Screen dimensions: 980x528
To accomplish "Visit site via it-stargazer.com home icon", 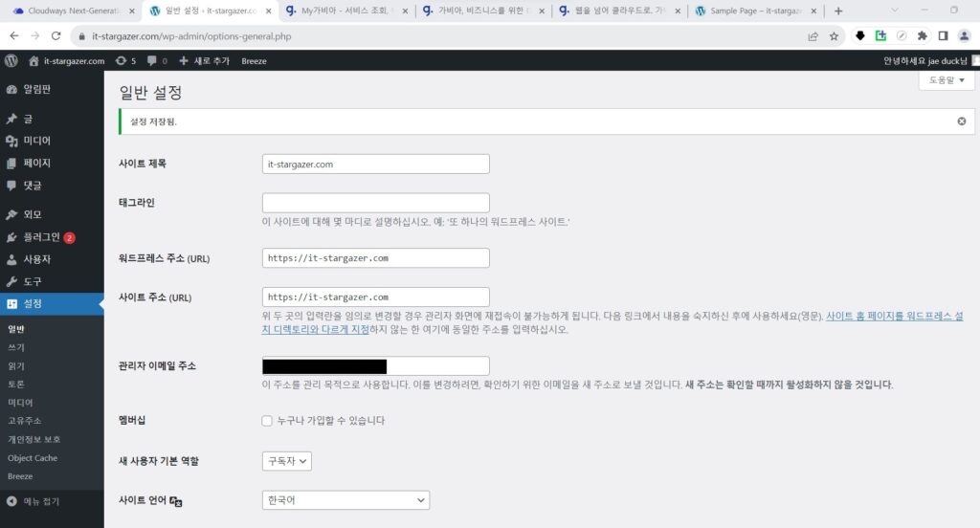I will 66,60.
